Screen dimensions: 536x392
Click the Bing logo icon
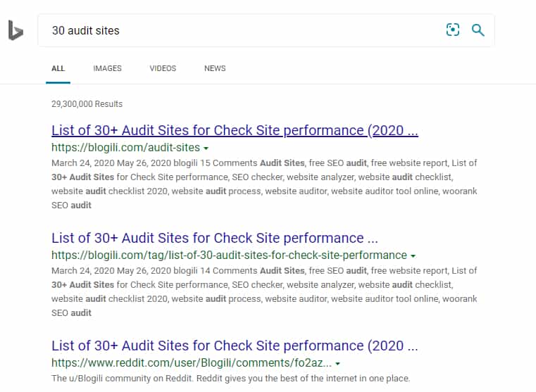pyautogui.click(x=15, y=30)
